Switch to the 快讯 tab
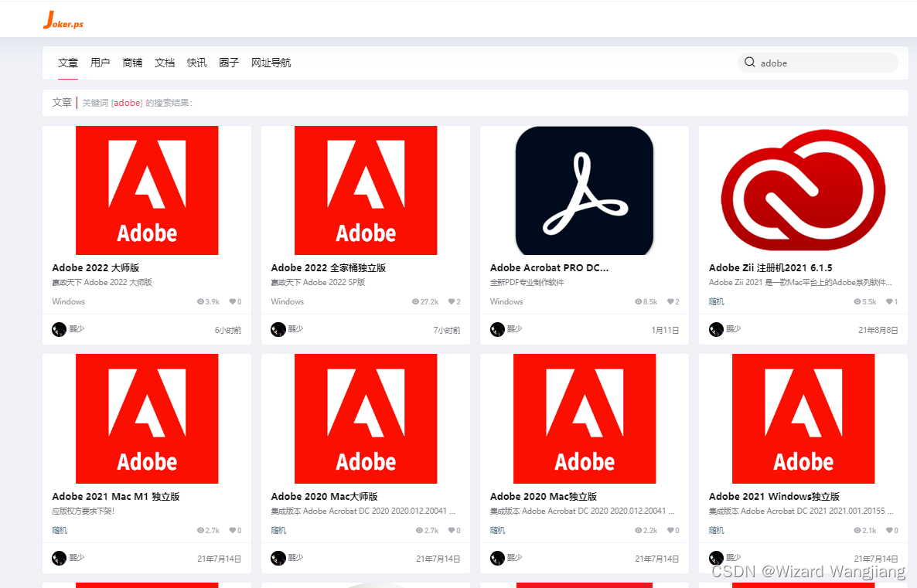The height and width of the screenshot is (588, 917). (x=196, y=63)
